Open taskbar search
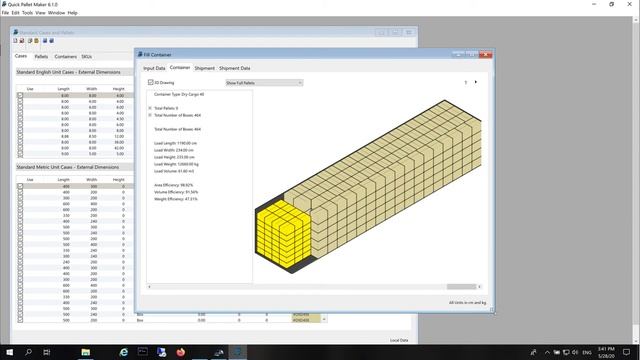 (28, 352)
